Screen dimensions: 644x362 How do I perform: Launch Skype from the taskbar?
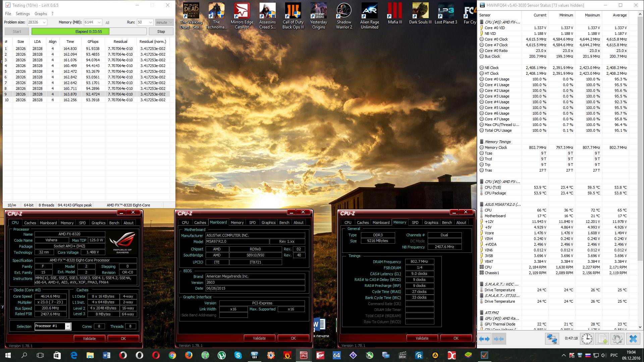[238, 355]
